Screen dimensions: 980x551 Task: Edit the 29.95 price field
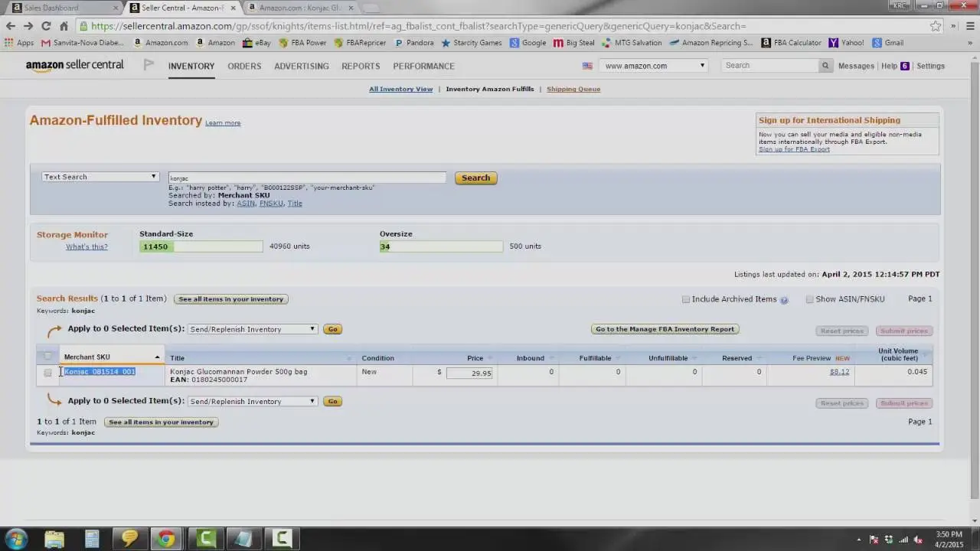(469, 373)
